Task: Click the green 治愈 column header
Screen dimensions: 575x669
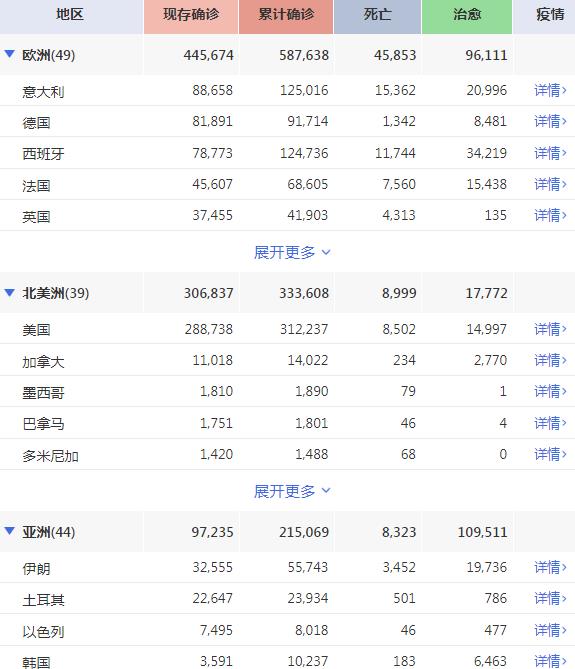Action: click(x=467, y=16)
